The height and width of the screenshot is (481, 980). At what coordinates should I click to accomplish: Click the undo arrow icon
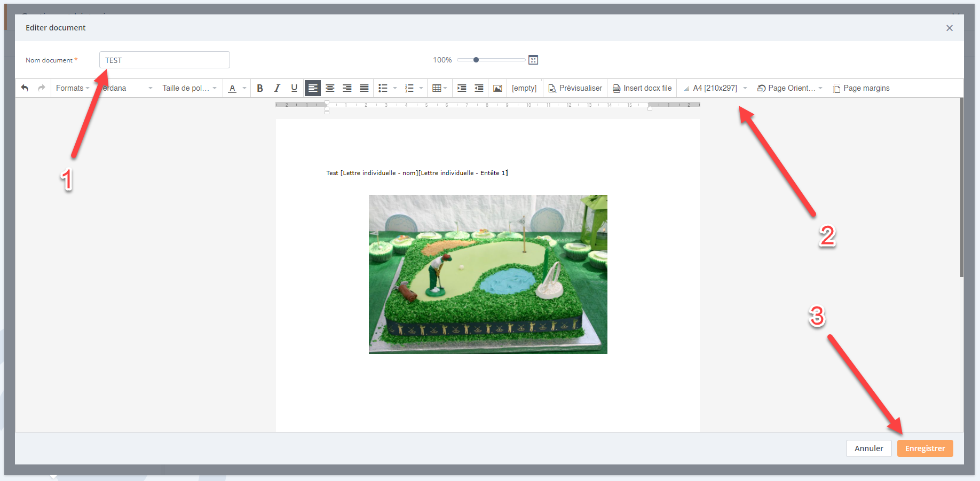pyautogui.click(x=25, y=88)
